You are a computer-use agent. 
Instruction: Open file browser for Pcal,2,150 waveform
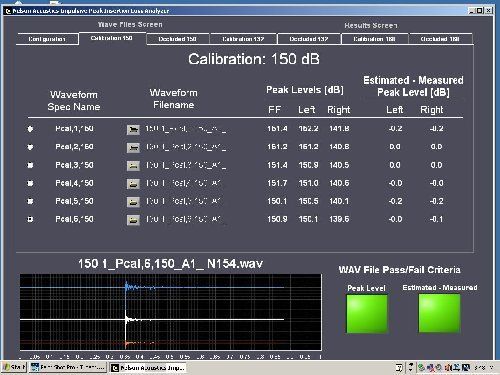pos(133,147)
